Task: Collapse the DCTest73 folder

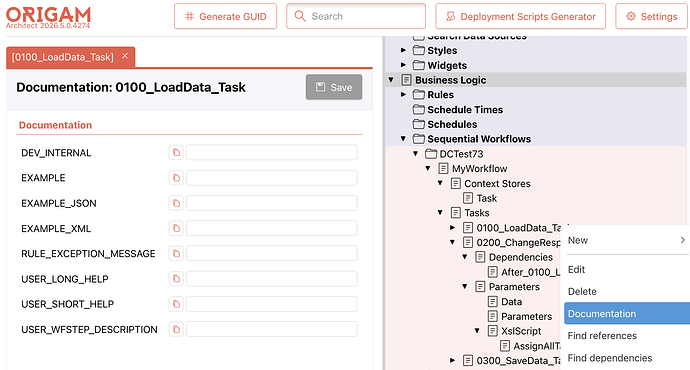Action: point(415,154)
